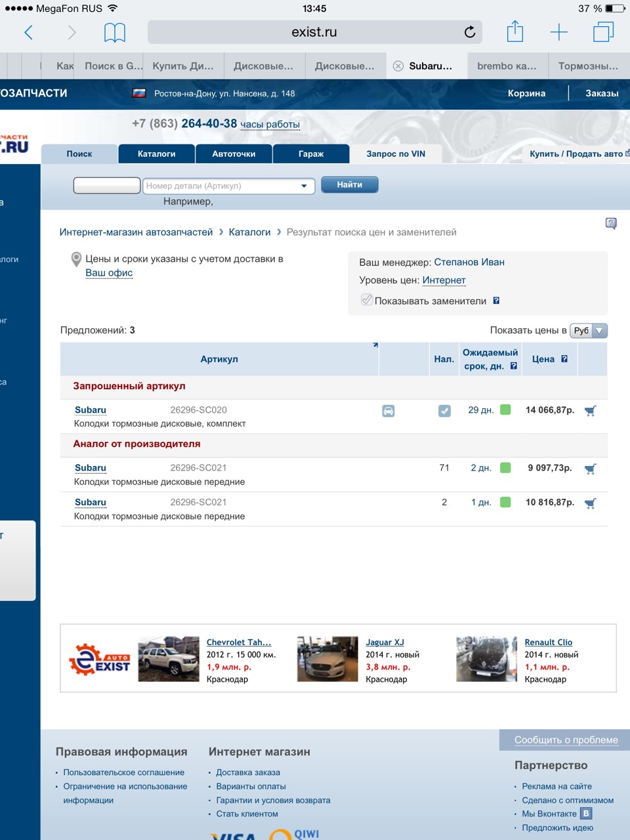Open the Safari share sheet icon

515,31
